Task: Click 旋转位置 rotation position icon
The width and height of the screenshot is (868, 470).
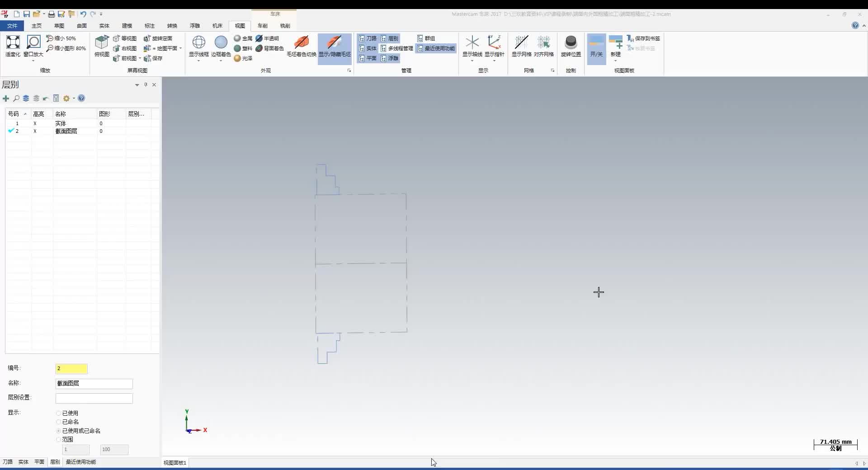Action: pos(571,46)
